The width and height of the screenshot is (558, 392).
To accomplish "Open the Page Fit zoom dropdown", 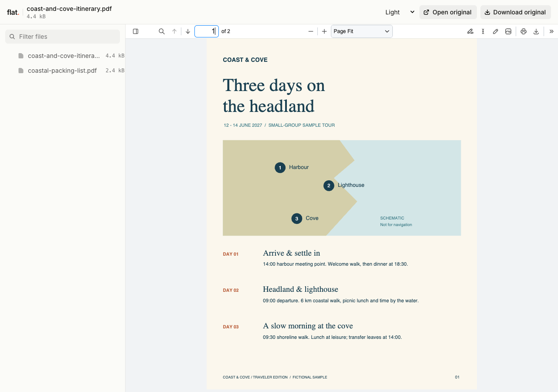I will pyautogui.click(x=362, y=31).
